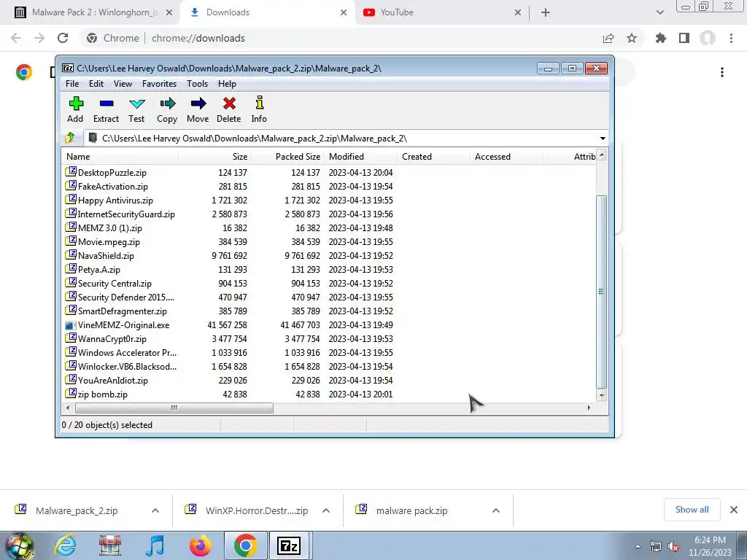
Task: Expand options for Malware_pack_2.zip download
Action: [x=155, y=510]
